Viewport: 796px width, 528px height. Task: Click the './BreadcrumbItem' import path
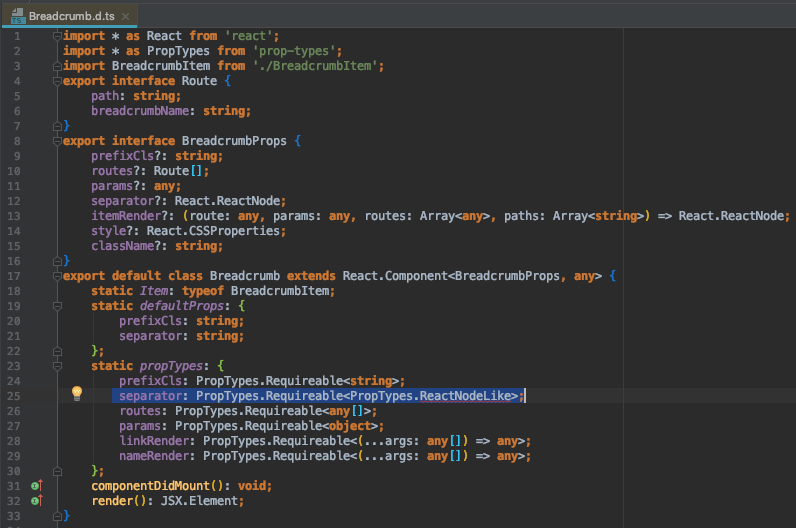pos(315,66)
